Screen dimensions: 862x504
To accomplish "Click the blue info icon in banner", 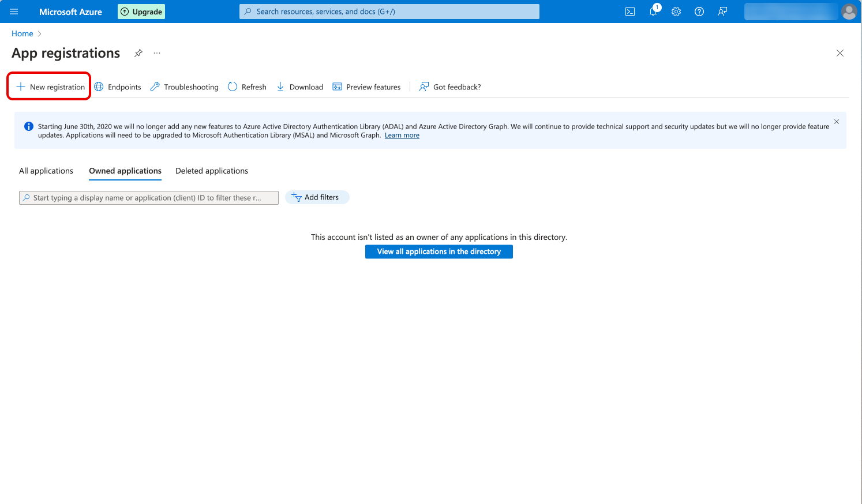I will click(28, 126).
